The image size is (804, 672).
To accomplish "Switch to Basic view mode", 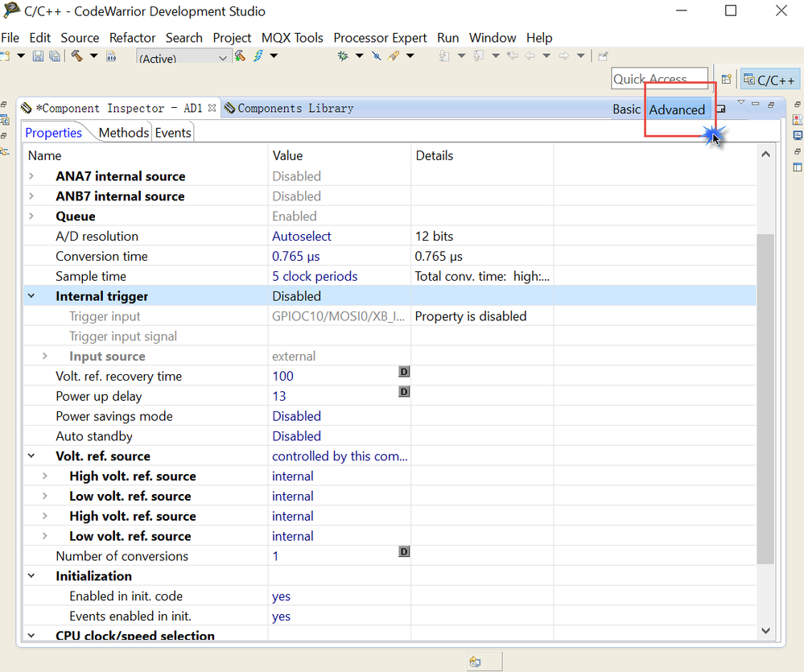I will (627, 109).
